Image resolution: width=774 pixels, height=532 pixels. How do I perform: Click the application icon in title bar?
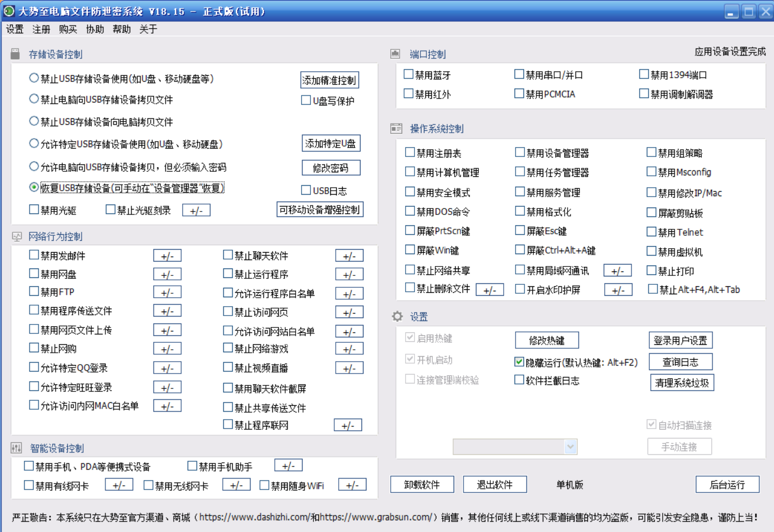point(8,10)
